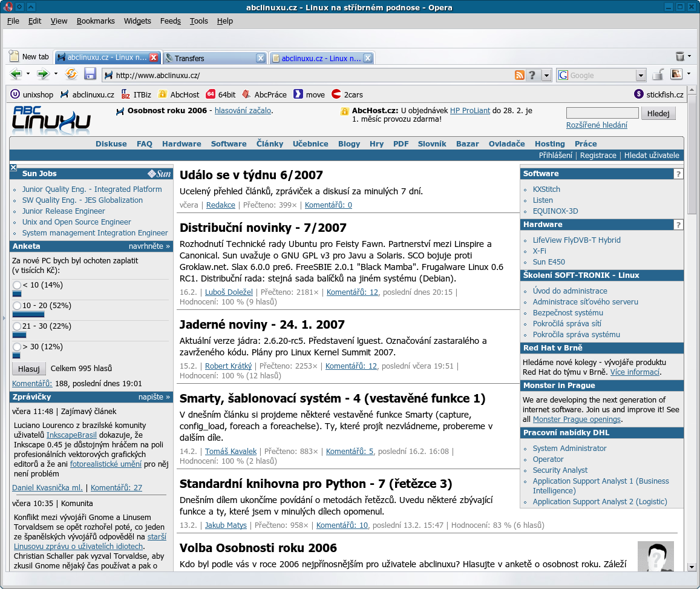Close the Transfers tab
The width and height of the screenshot is (700, 589).
[261, 58]
